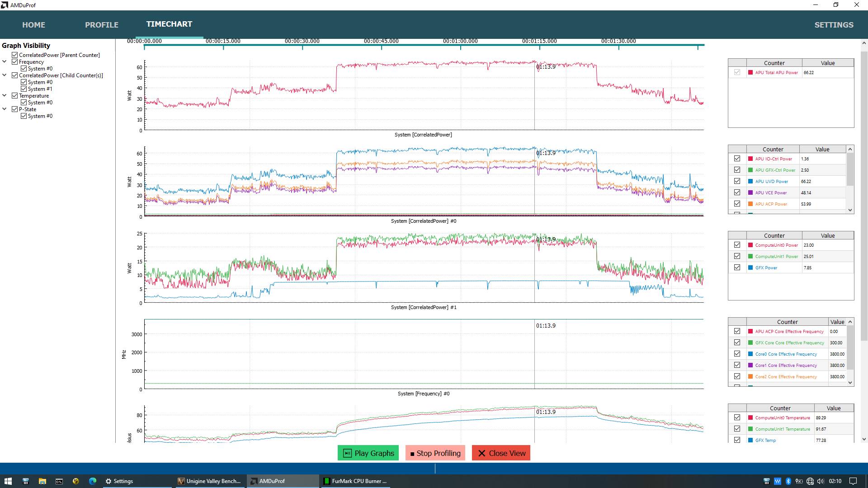Click the blue waveform tray icon
Screen dimensions: 868x488
777,481
